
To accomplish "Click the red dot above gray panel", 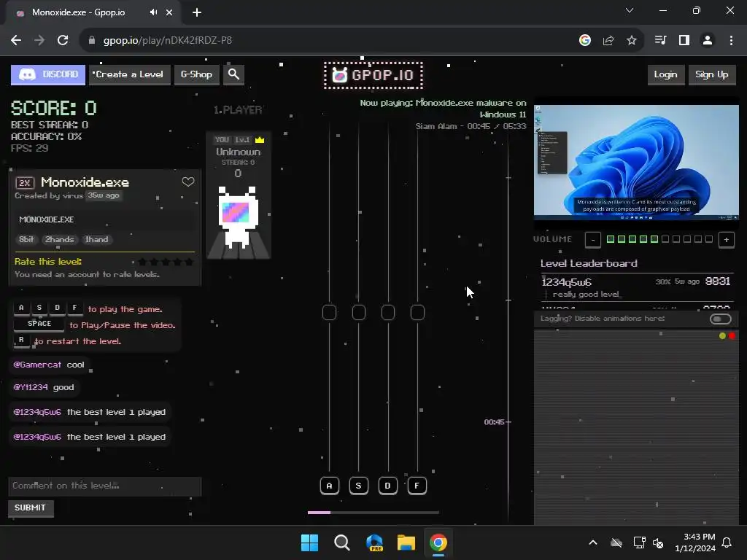I will pyautogui.click(x=732, y=336).
